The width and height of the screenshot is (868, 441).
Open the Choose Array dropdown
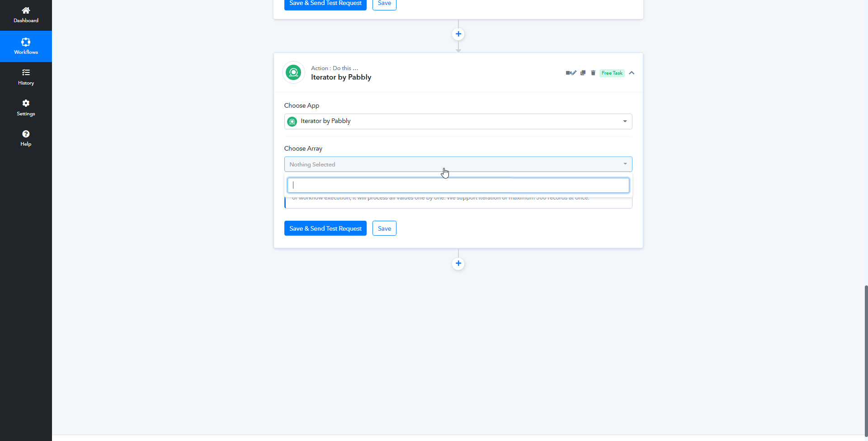click(458, 164)
